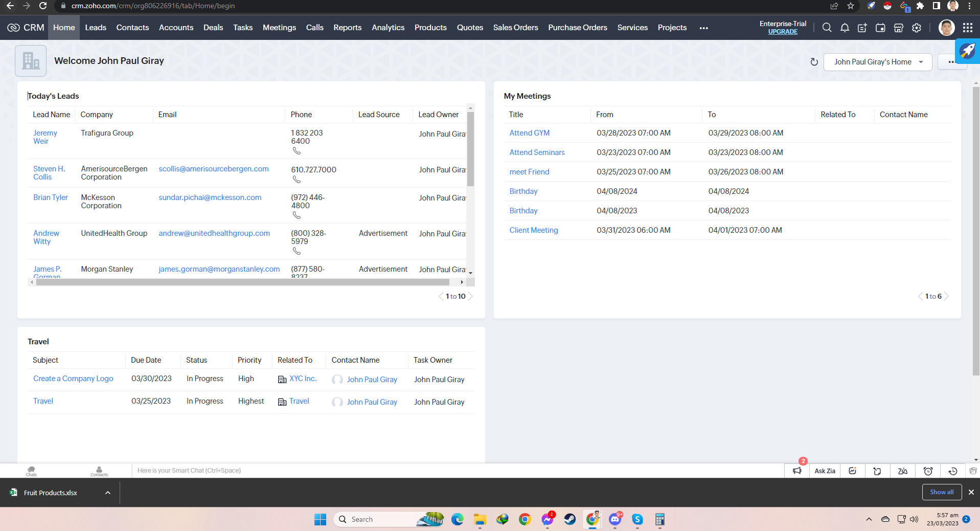Call Andrew Witty using the phone icon
980x531 pixels.
[x=297, y=251]
